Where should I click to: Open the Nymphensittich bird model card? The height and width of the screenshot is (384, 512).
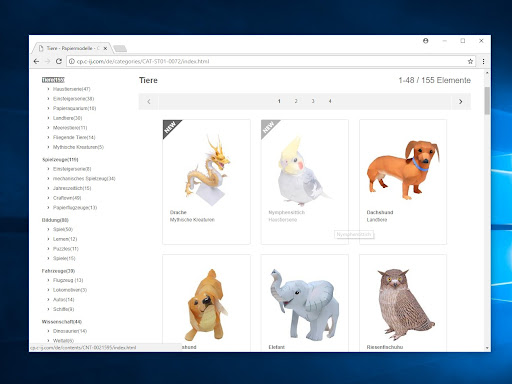pyautogui.click(x=305, y=182)
